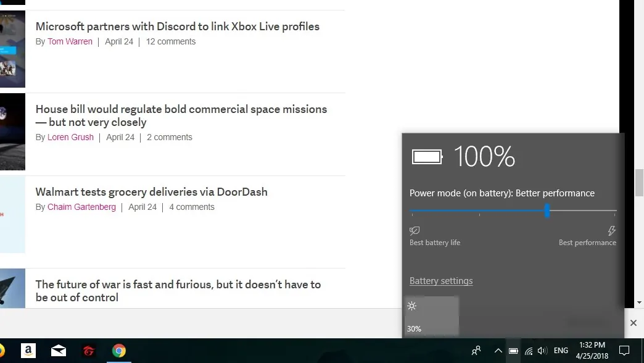The image size is (644, 363).
Task: Show hidden system tray icons
Action: click(x=498, y=351)
